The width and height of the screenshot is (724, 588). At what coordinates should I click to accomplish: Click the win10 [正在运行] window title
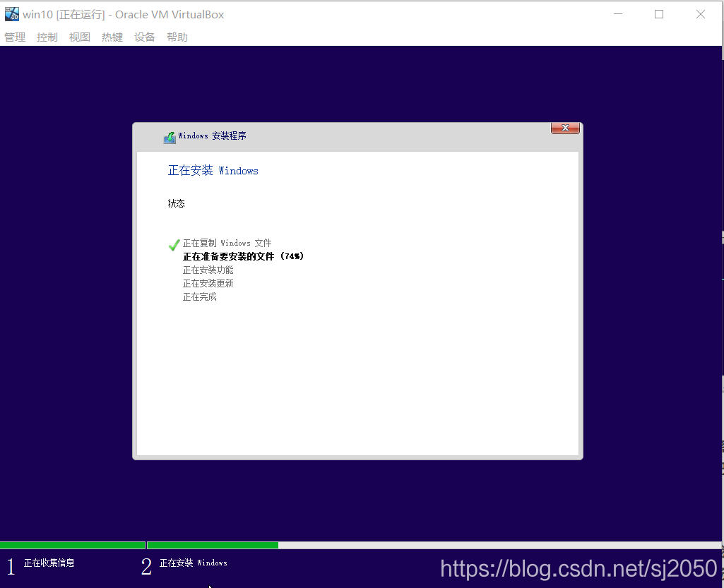click(x=124, y=15)
